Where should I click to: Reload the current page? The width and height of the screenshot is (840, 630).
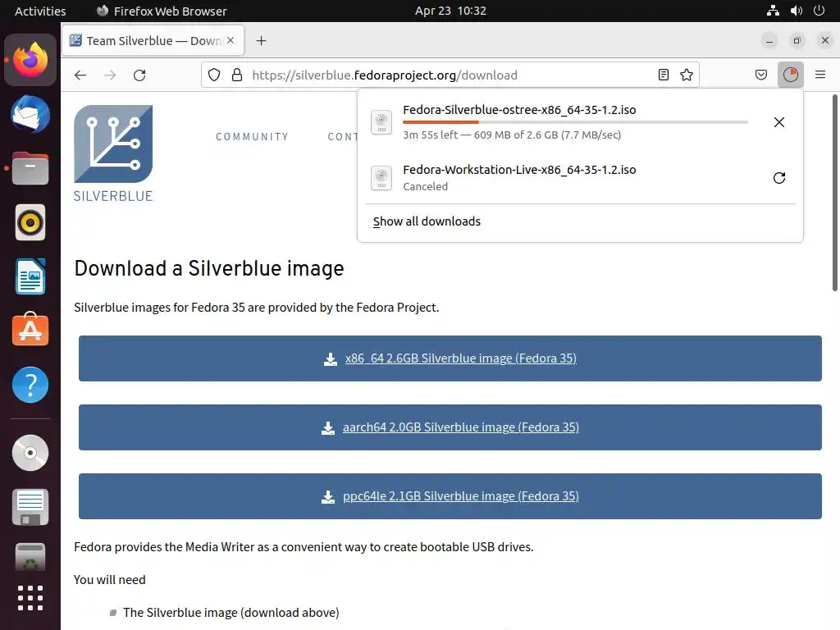point(139,75)
